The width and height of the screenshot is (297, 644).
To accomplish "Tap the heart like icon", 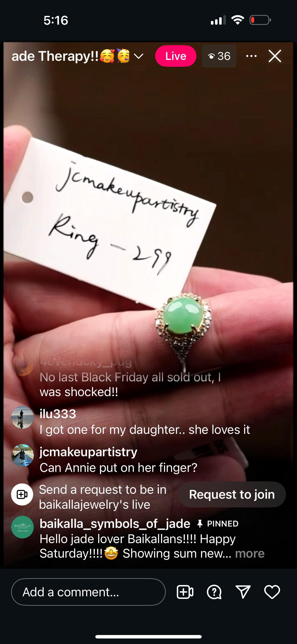I will pos(272,592).
